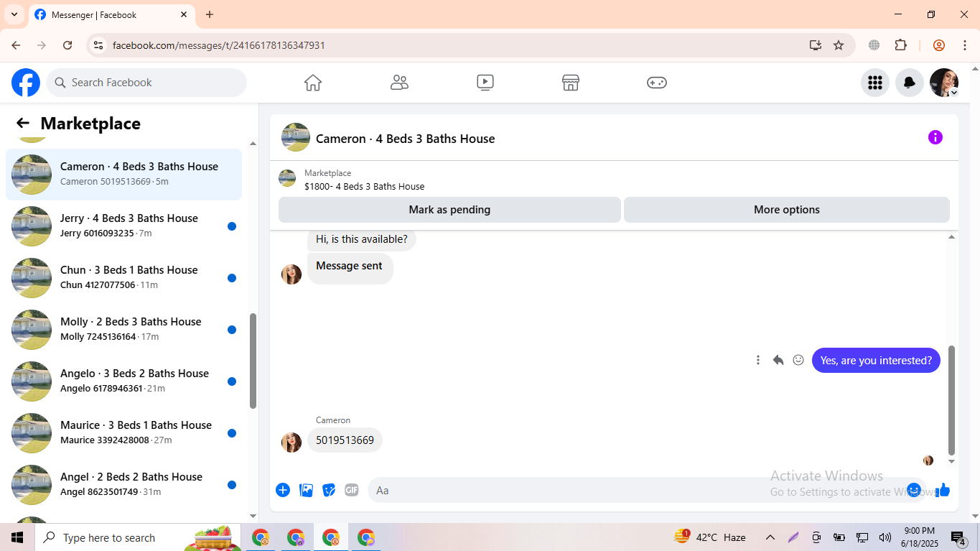Open more actions for 'Yes, are you interested?' message
Image resolution: width=980 pixels, height=551 pixels.
tap(757, 360)
